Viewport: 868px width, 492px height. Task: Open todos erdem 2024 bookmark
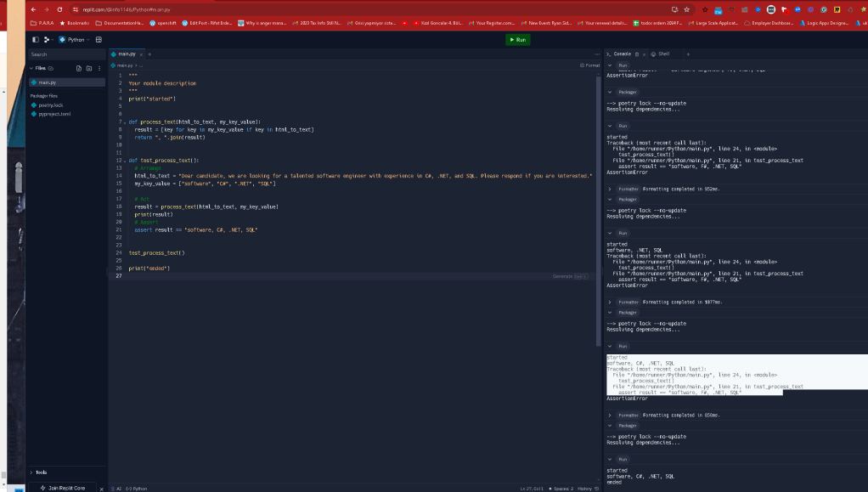pos(657,23)
